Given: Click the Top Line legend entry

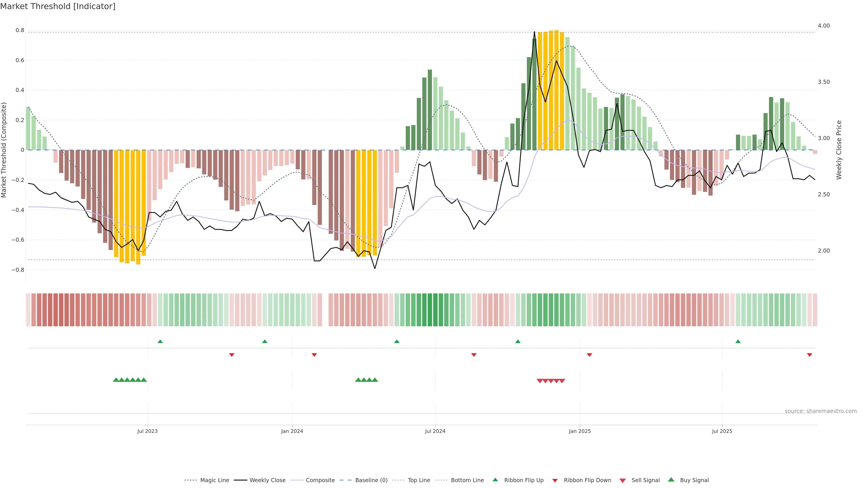Looking at the screenshot, I should [419, 480].
